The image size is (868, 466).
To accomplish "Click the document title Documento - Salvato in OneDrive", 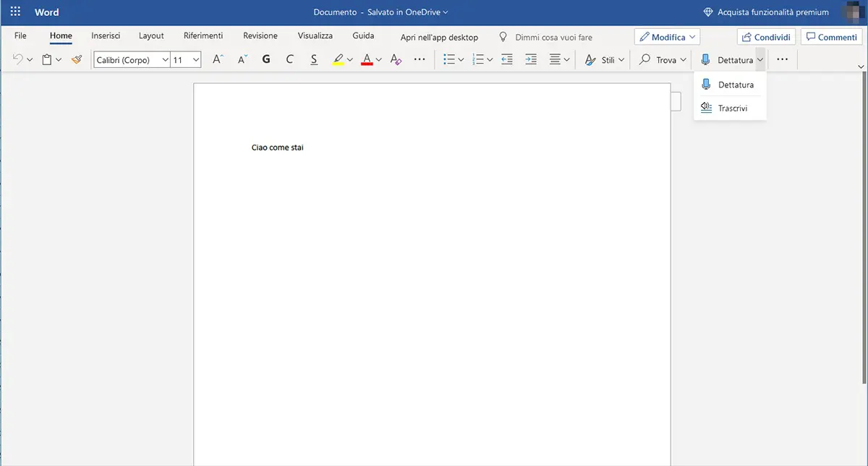I will pyautogui.click(x=380, y=12).
